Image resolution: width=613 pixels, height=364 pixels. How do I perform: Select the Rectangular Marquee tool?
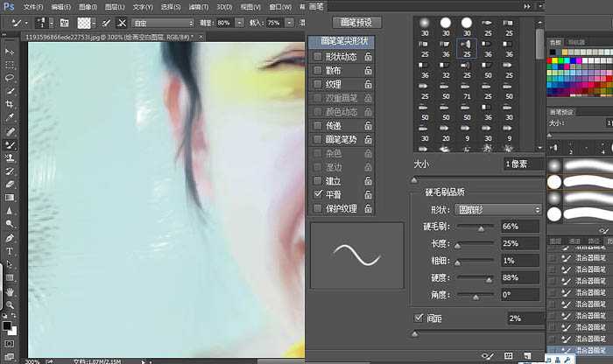(10, 65)
